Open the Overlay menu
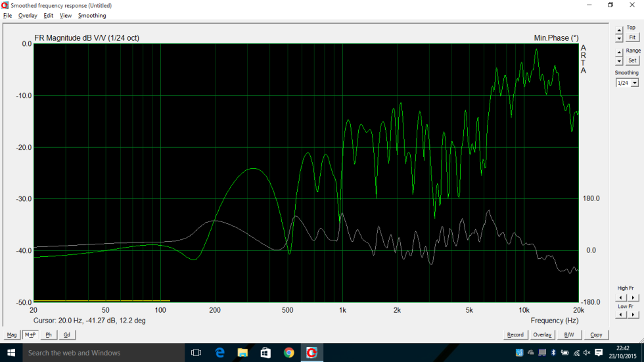Viewport: 644px width, 362px height. click(28, 15)
